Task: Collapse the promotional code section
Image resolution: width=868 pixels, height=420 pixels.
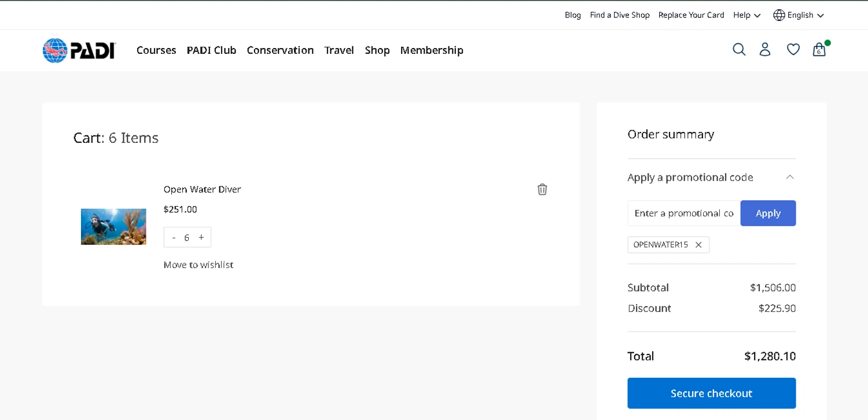Action: pos(790,177)
